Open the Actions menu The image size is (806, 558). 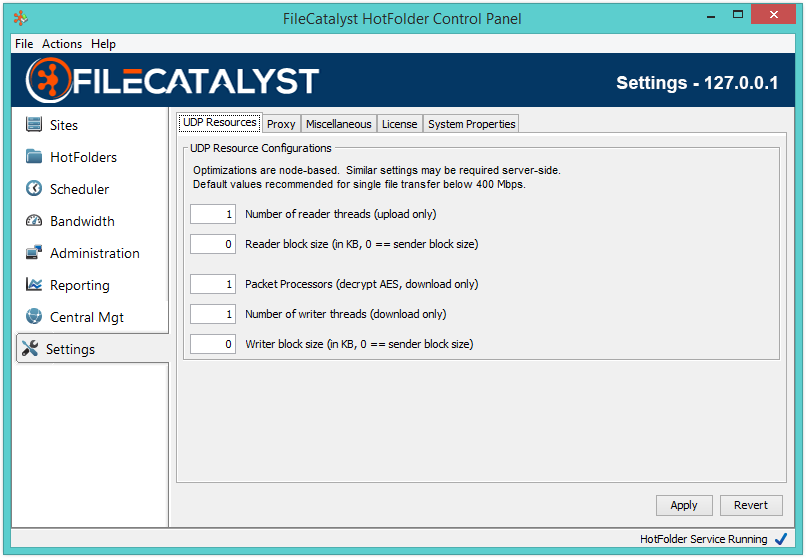tap(62, 44)
